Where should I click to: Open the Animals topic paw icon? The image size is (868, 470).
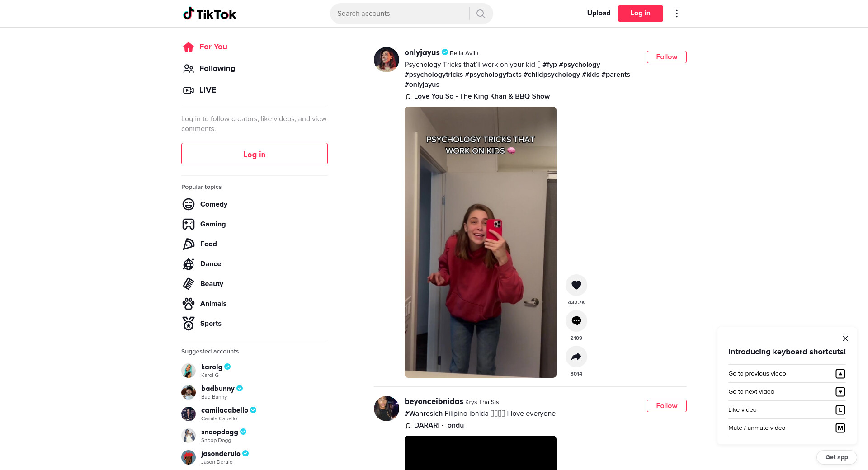point(189,304)
